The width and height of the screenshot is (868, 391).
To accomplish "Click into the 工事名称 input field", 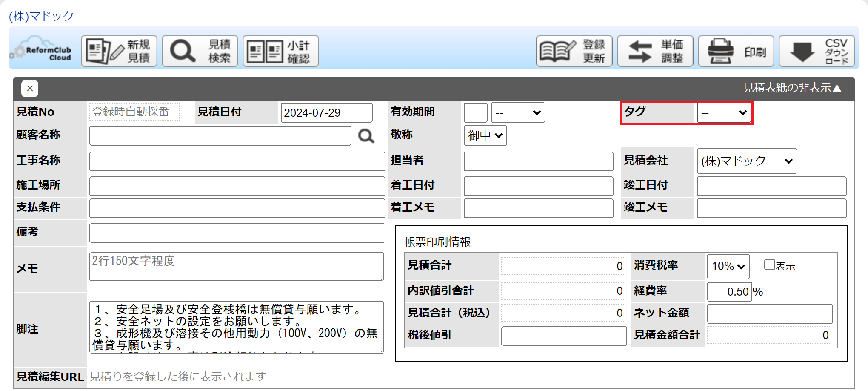I will tap(237, 161).
